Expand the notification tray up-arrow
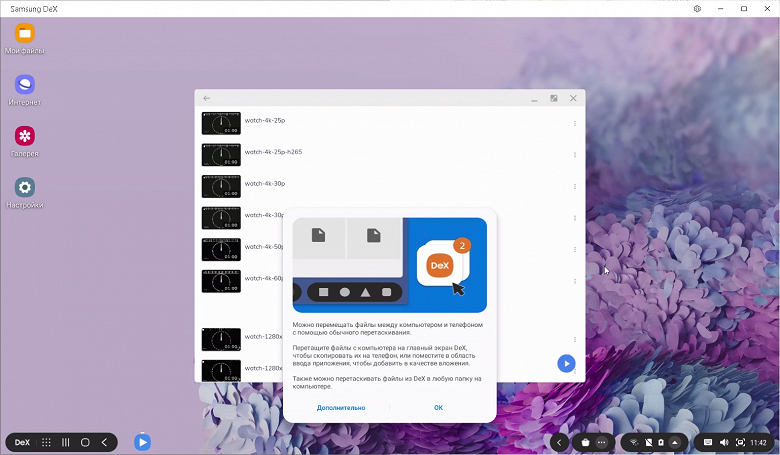The width and height of the screenshot is (780, 455). click(675, 442)
